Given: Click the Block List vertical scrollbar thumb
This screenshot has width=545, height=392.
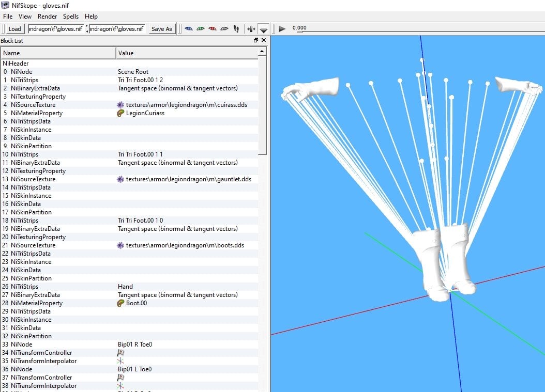Looking at the screenshot, I should coord(263,105).
